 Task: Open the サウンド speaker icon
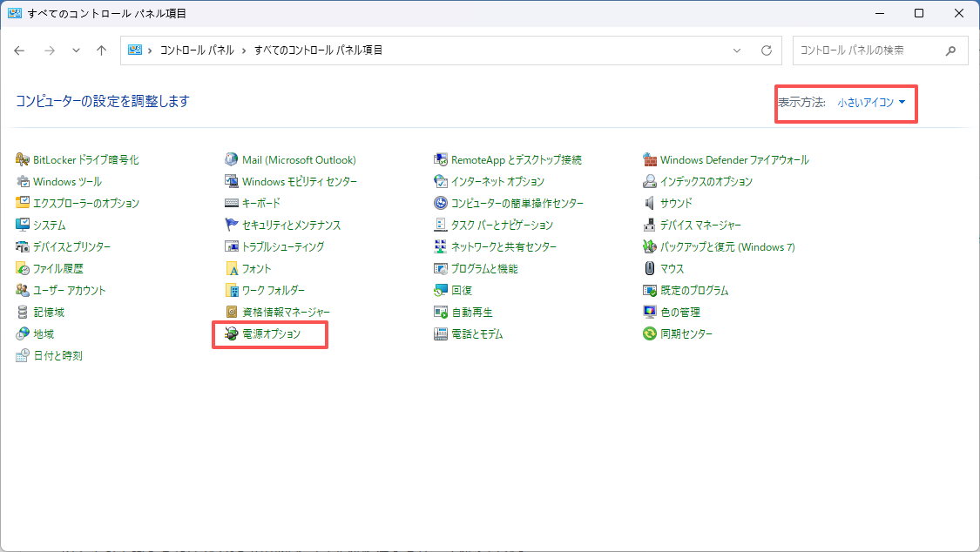[x=649, y=203]
